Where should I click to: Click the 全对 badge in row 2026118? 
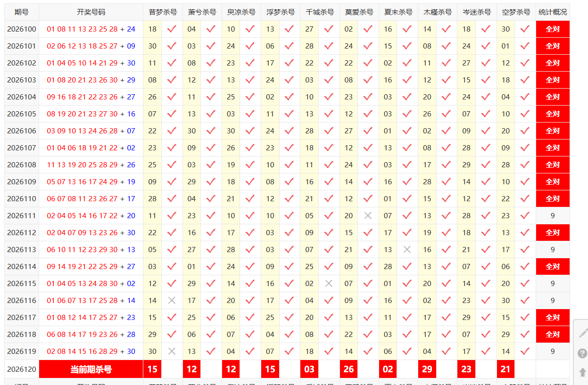coord(553,335)
